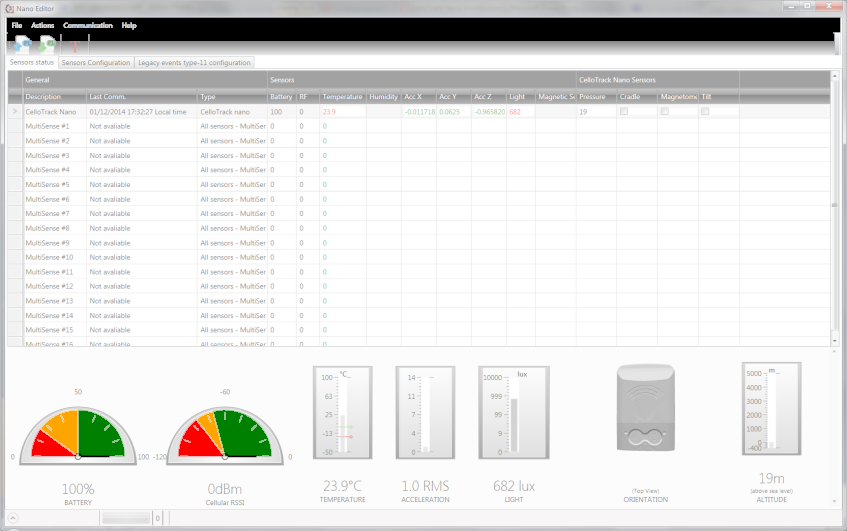Click the Nano Editor title bar app icon
This screenshot has width=847, height=531.
coord(9,8)
